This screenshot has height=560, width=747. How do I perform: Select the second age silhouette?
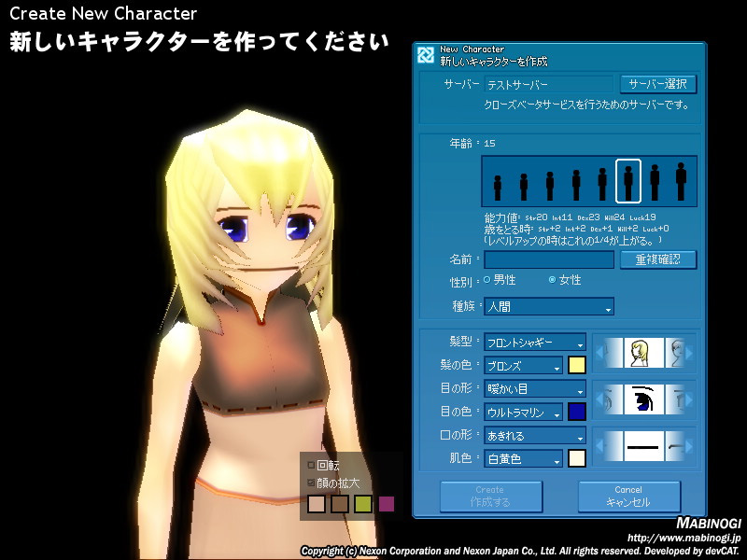pos(524,187)
